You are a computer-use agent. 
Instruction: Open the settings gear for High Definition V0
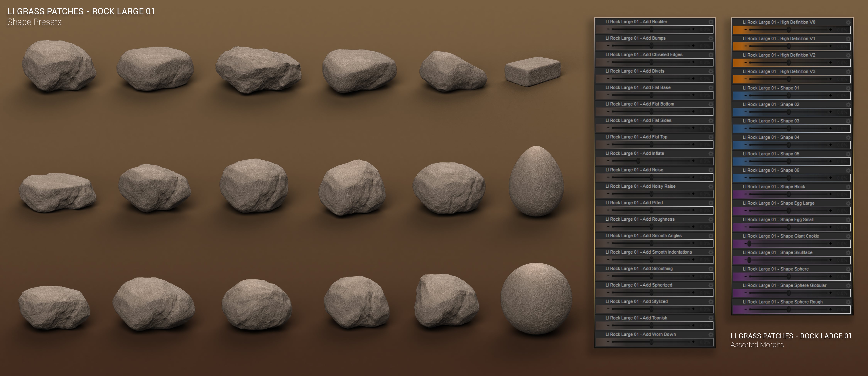[x=848, y=22]
